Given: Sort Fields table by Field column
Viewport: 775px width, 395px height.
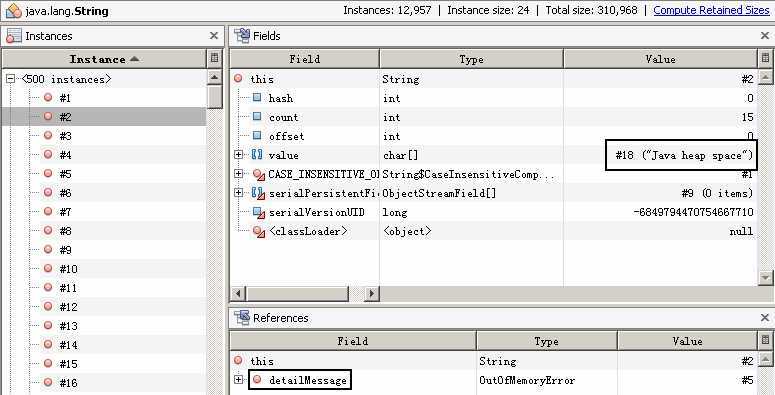Looking at the screenshot, I should coord(304,59).
